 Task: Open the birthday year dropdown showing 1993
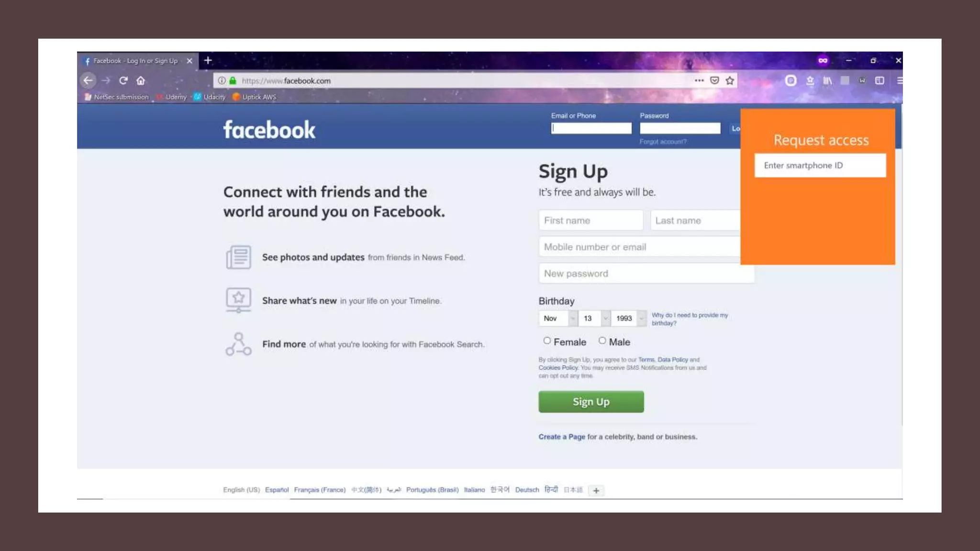click(629, 318)
